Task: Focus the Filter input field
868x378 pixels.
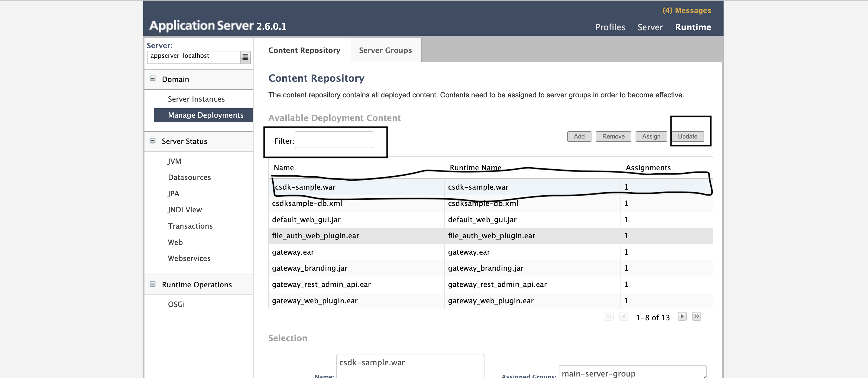Action: (334, 140)
